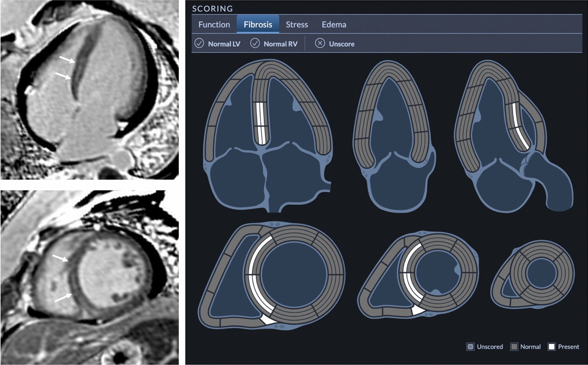Open the Stress tab
Viewport: 588px width, 365px height.
click(297, 24)
